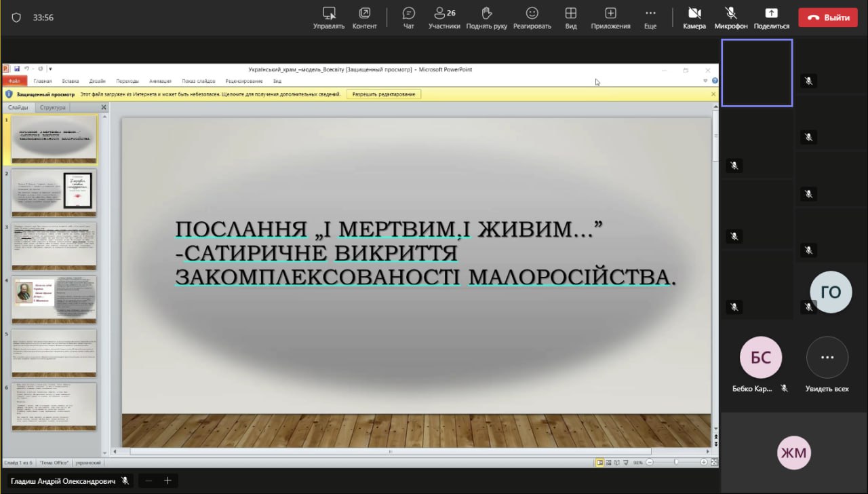Unmute the microphone
This screenshot has height=494, width=868.
[x=731, y=17]
